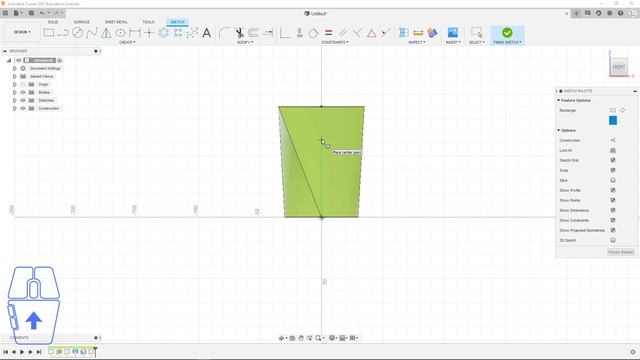Hide the Bodies folder with eye icon
Viewport: 640px width, 360px height.
coord(23,92)
